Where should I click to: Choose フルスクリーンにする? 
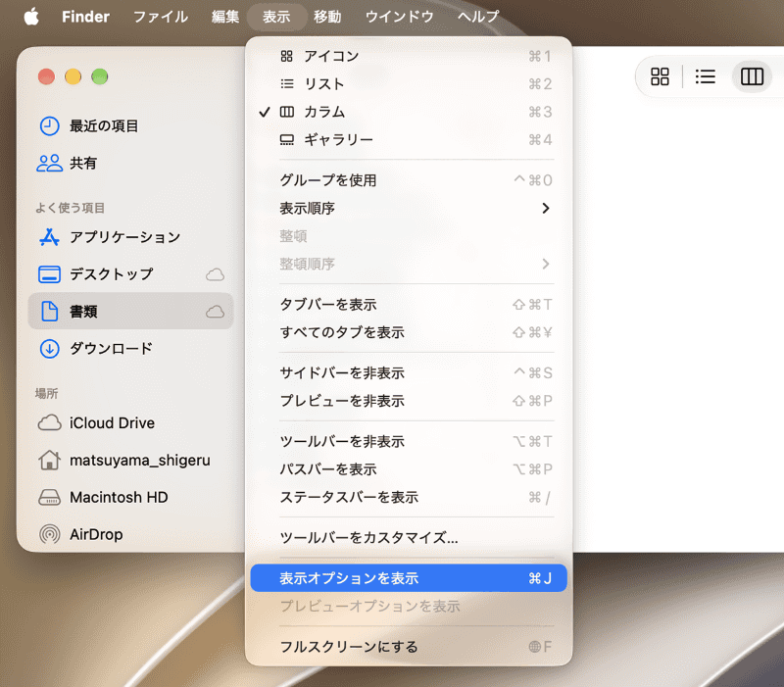coord(409,647)
